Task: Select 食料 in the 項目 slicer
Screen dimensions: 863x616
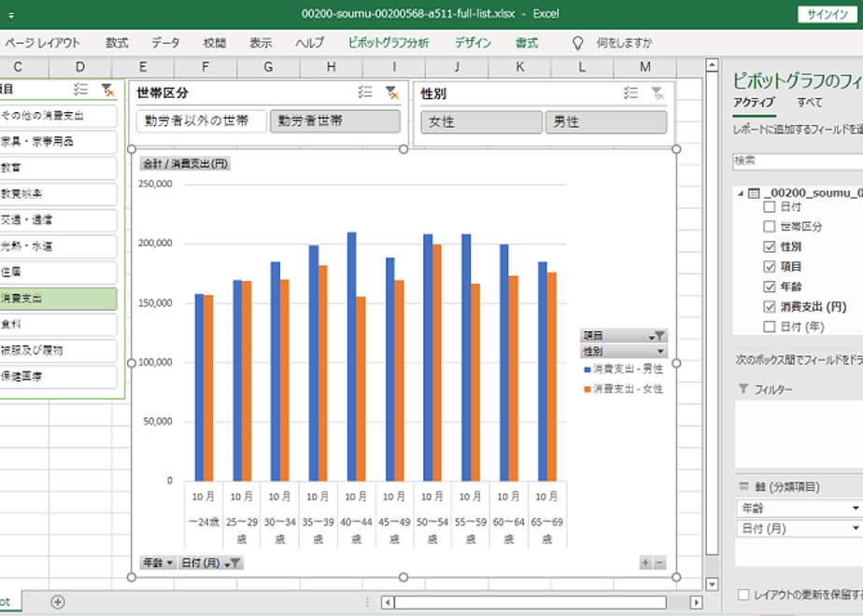Action: pos(58,325)
